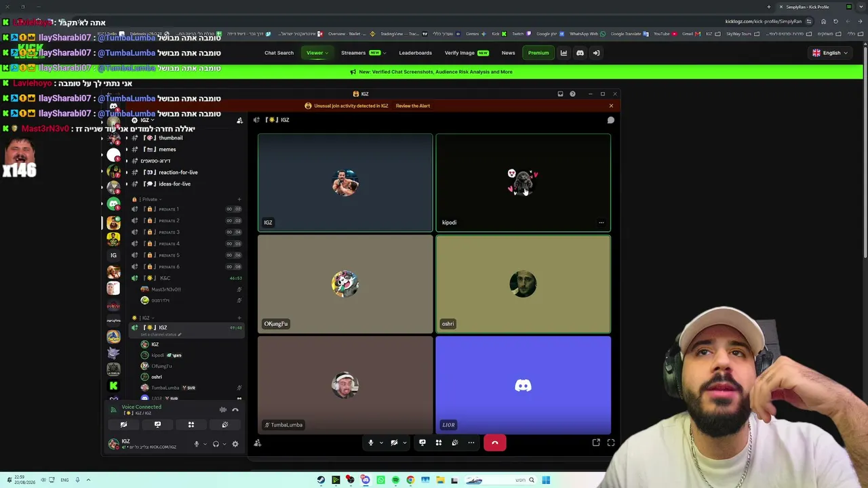Open File Explorer from the taskbar
Viewport: 868px width, 488px height.
tap(440, 480)
